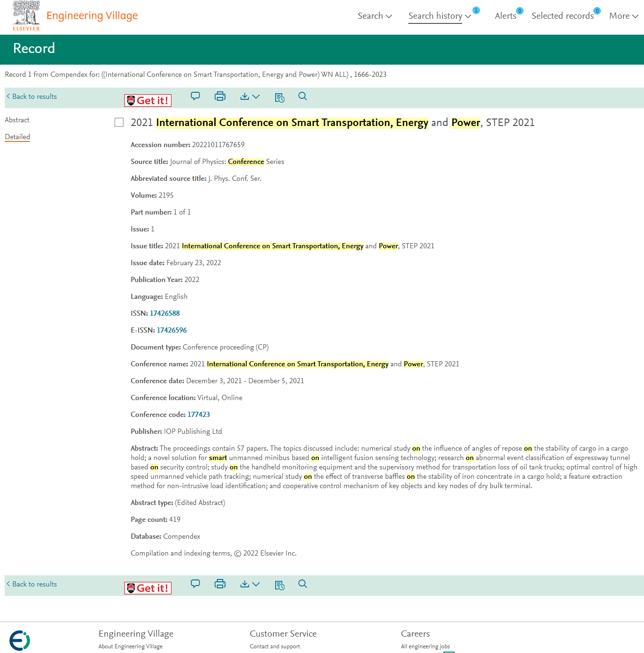The width and height of the screenshot is (644, 653).
Task: Open the Alerts menu item
Action: pyautogui.click(x=506, y=16)
